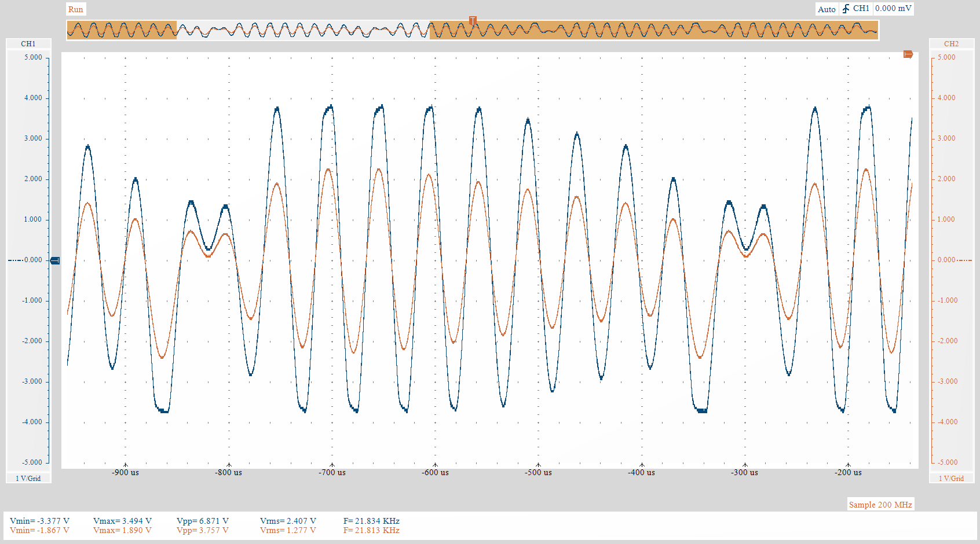Click the T trigger marker in overview strip
This screenshot has height=544, width=980.
(x=473, y=21)
